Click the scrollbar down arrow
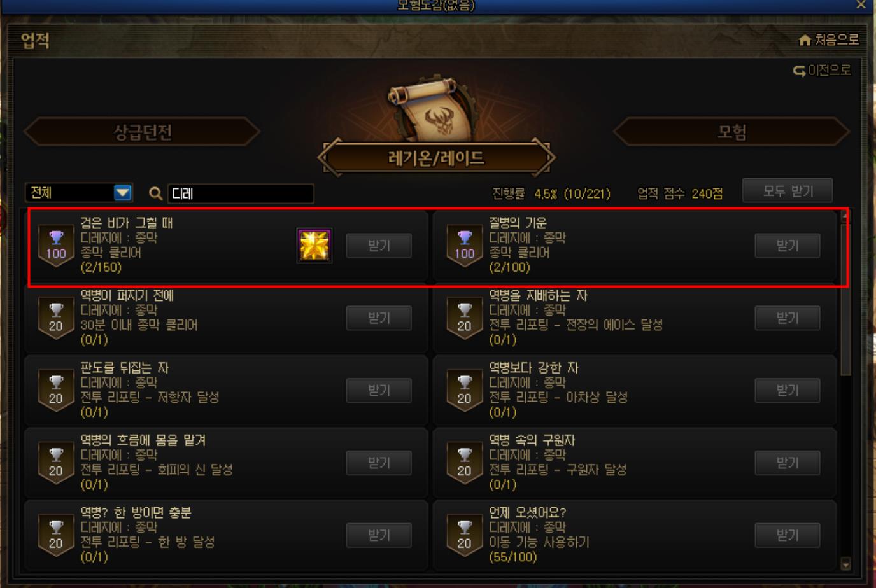876x588 pixels. pos(845,564)
